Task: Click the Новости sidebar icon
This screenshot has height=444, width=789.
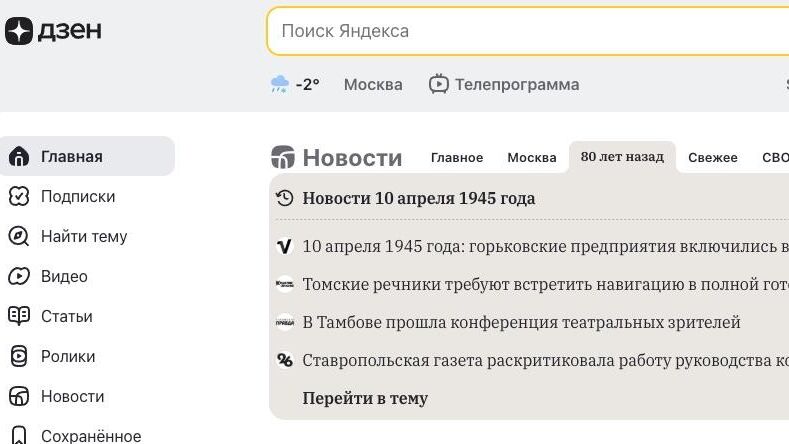Action: 19,396
